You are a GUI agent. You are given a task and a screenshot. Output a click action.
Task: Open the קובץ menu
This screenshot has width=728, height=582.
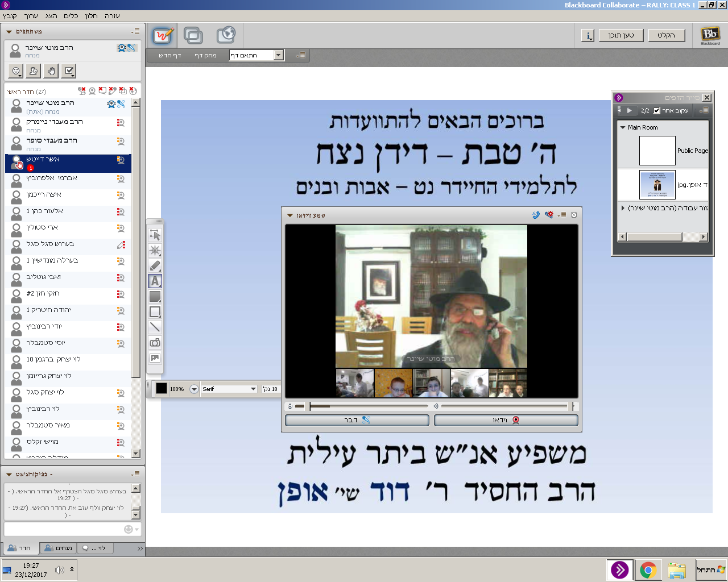click(10, 16)
